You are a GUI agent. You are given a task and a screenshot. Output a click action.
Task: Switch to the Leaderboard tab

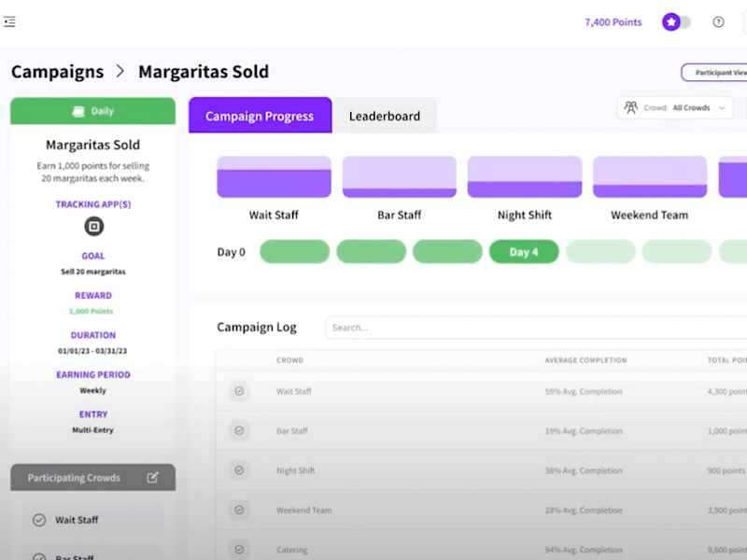point(385,116)
